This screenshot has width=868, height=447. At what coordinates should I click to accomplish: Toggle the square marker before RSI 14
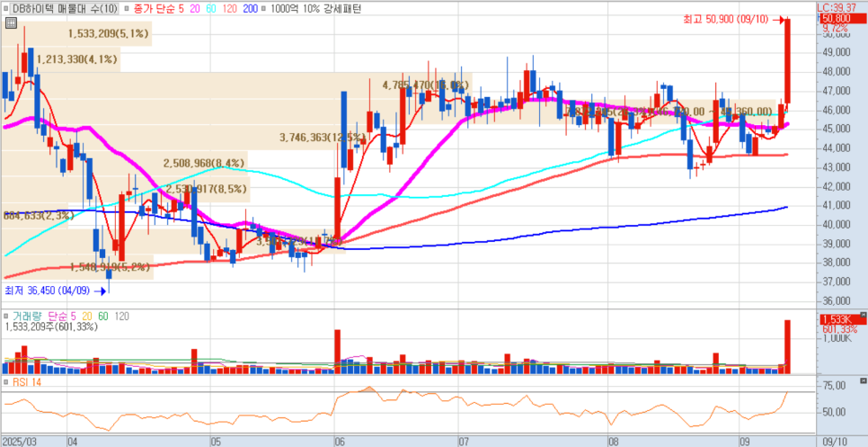[6, 382]
